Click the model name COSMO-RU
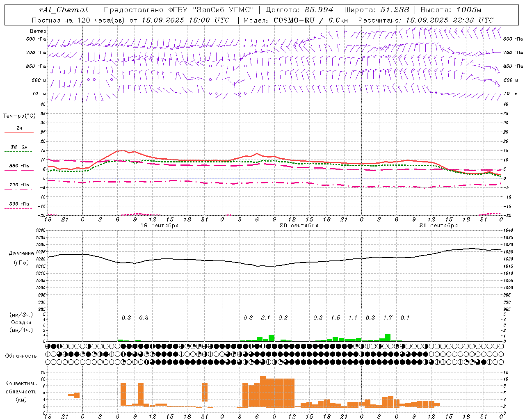Image resolution: width=525 pixels, height=420 pixels. point(294,20)
